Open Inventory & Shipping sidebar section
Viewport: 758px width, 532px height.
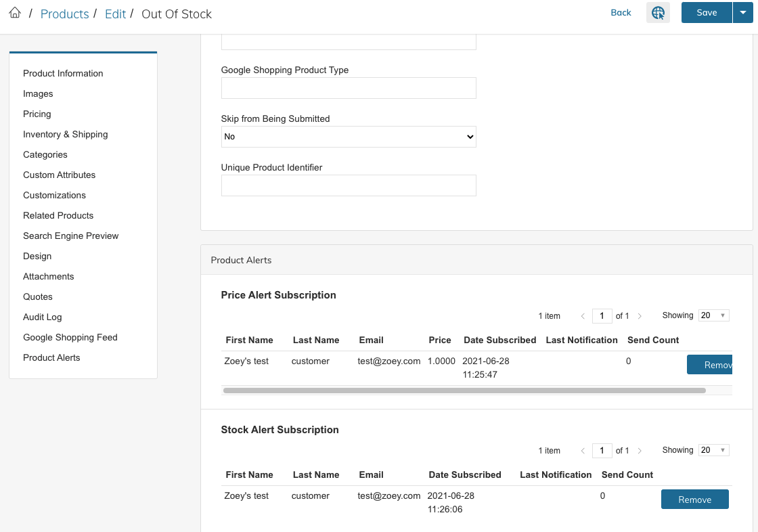coord(65,135)
